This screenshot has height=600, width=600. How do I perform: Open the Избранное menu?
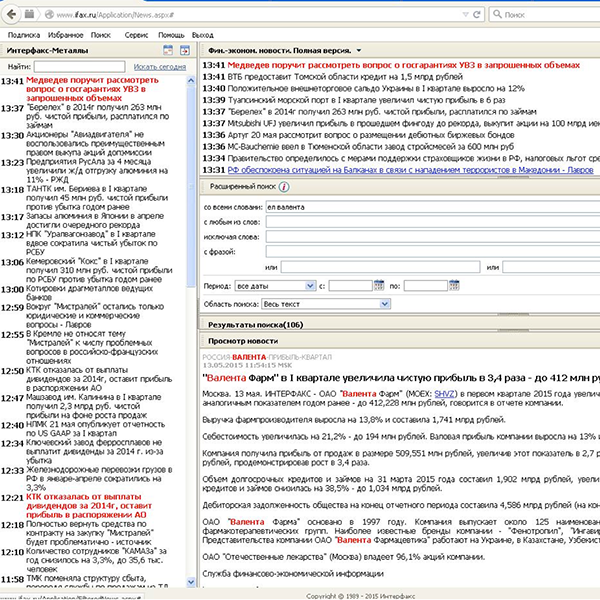tap(65, 35)
